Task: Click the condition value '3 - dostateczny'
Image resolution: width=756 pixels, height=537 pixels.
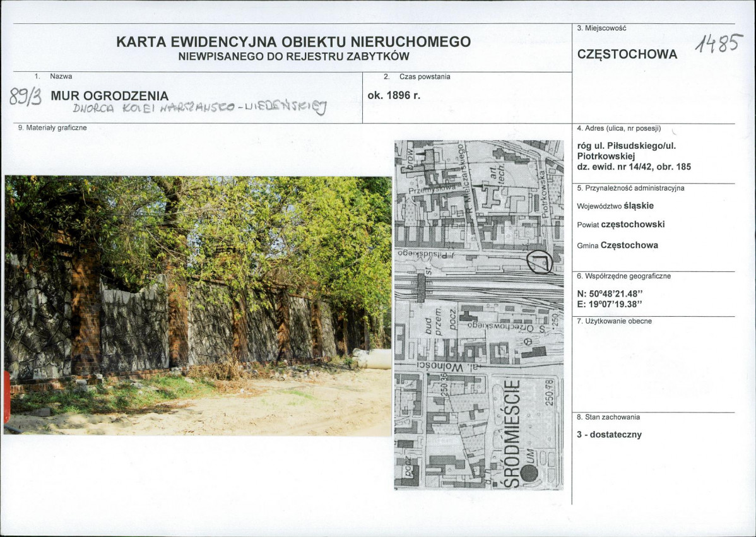Action: click(609, 435)
